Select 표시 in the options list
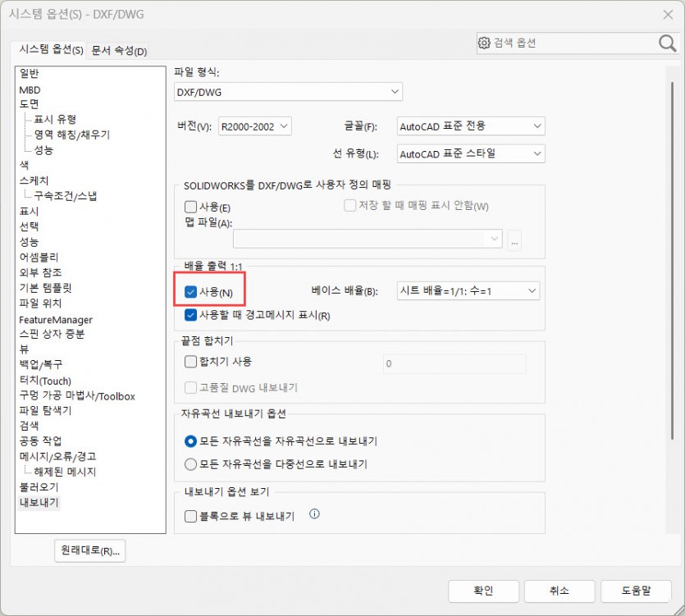The width and height of the screenshot is (685, 616). coord(30,211)
